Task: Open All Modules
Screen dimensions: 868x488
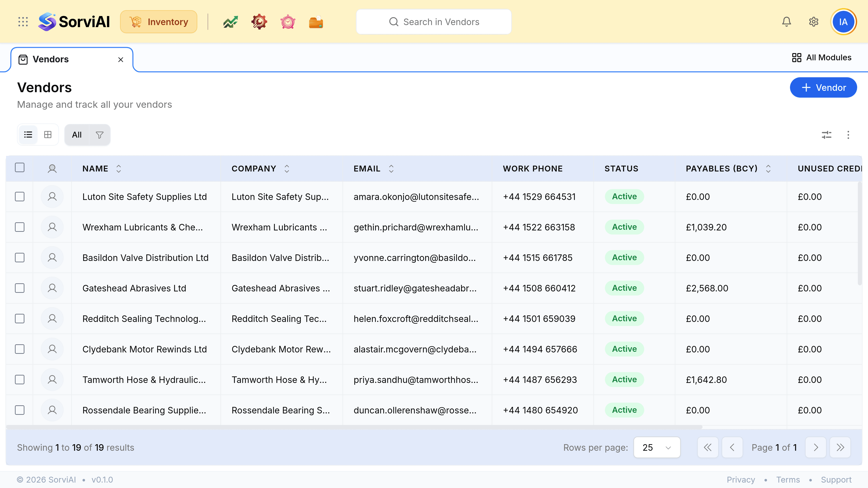Action: [x=821, y=58]
